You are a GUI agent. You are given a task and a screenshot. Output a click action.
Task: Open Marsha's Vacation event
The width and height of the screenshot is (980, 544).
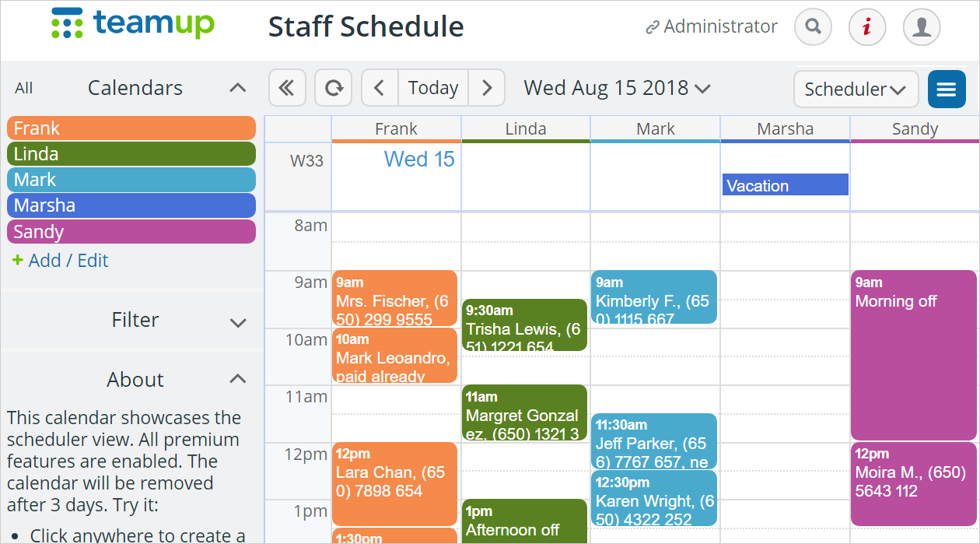(x=786, y=185)
